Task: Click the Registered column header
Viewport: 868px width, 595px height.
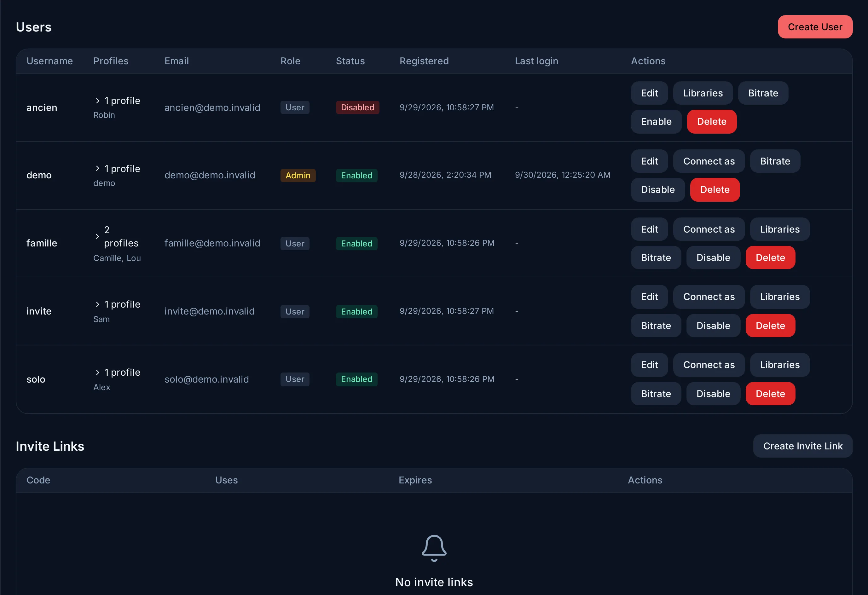Action: (x=424, y=61)
